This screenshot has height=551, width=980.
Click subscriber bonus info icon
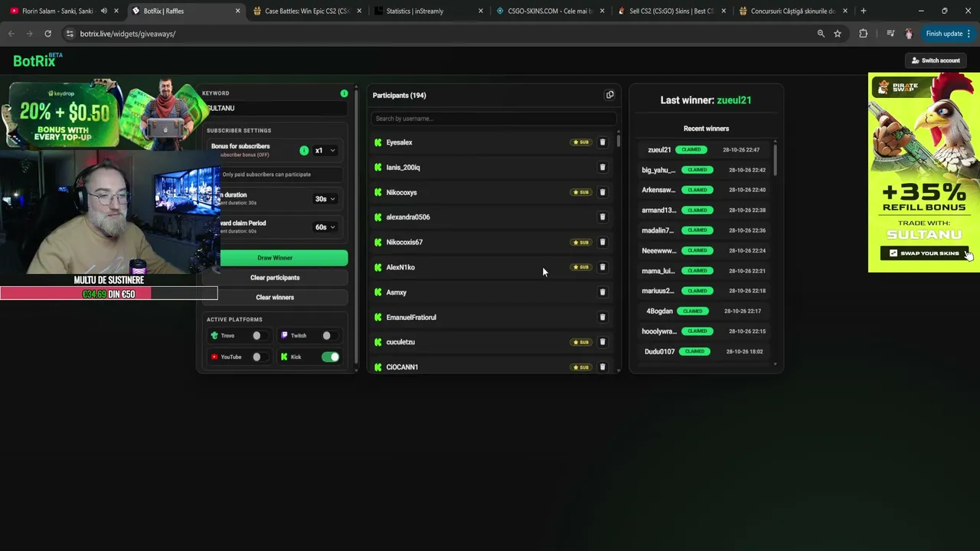pyautogui.click(x=304, y=150)
